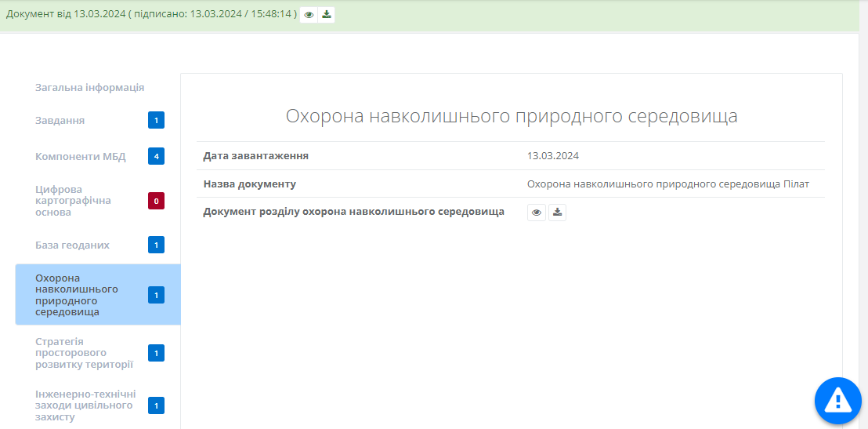This screenshot has width=868, height=429.
Task: Go to the База геоданих section
Action: click(72, 245)
